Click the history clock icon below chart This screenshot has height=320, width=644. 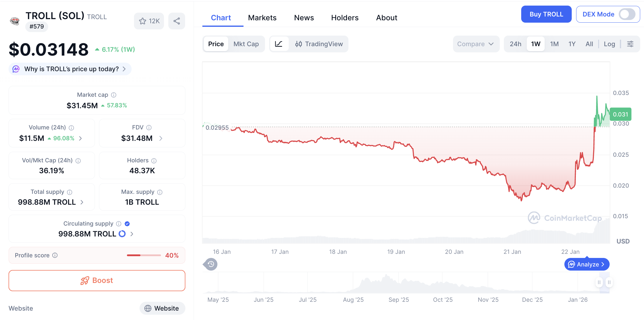point(211,264)
